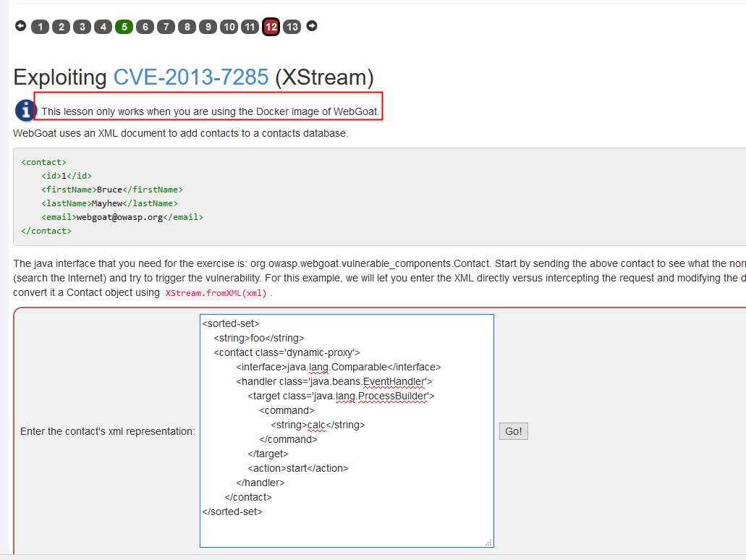Image resolution: width=746 pixels, height=560 pixels.
Task: Open lesson page 11
Action: pyautogui.click(x=250, y=27)
